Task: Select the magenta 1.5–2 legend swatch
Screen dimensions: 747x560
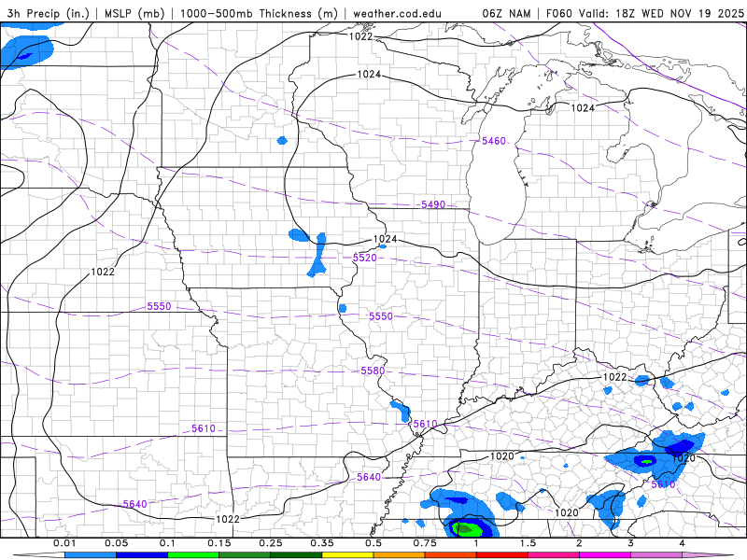Action: (x=554, y=555)
